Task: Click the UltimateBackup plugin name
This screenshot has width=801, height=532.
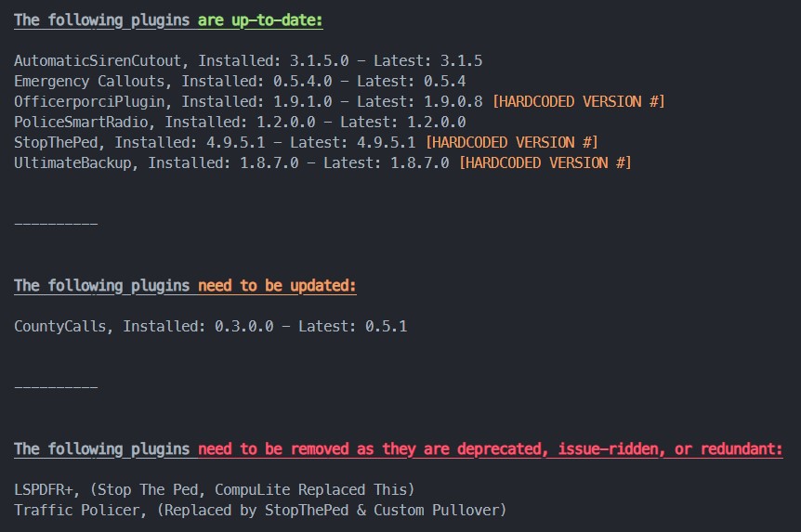Action: coord(76,162)
